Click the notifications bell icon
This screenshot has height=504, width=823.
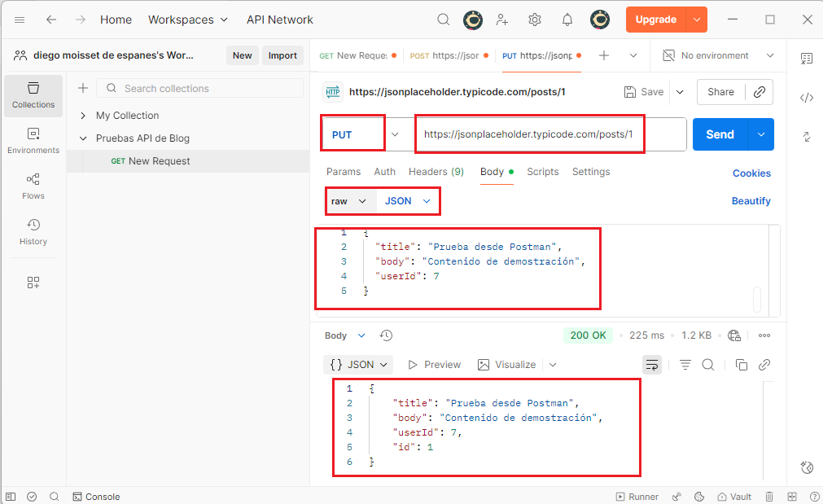[567, 20]
